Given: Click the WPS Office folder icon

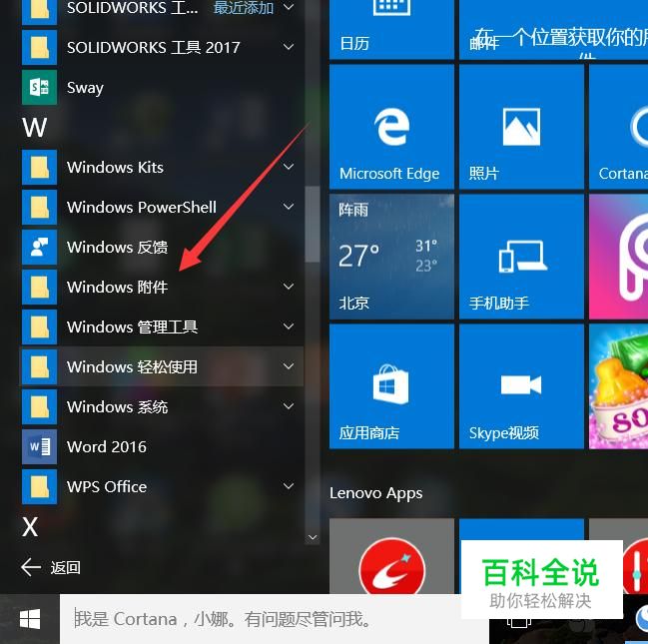Looking at the screenshot, I should point(39,487).
